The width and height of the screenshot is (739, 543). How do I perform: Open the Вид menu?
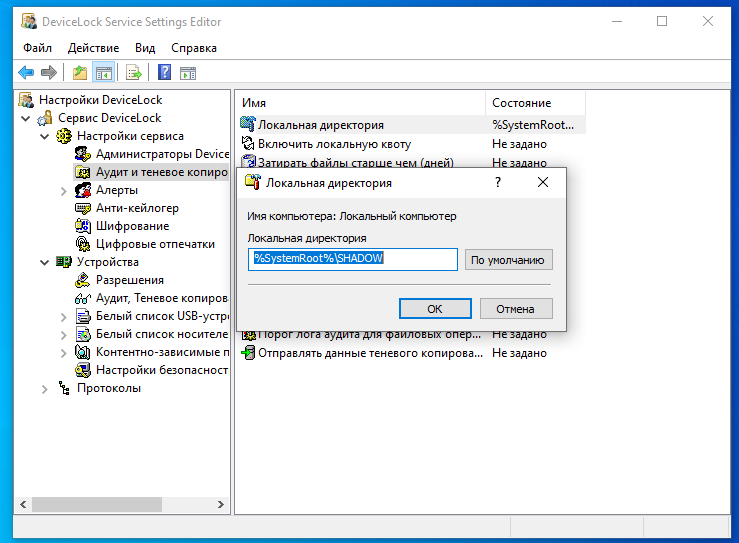point(145,48)
